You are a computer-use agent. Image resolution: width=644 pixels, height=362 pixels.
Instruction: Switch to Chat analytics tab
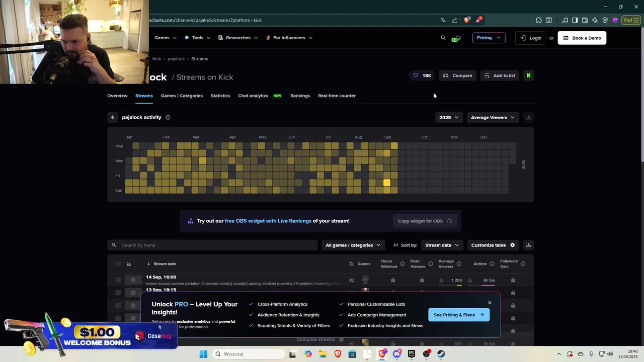253,96
